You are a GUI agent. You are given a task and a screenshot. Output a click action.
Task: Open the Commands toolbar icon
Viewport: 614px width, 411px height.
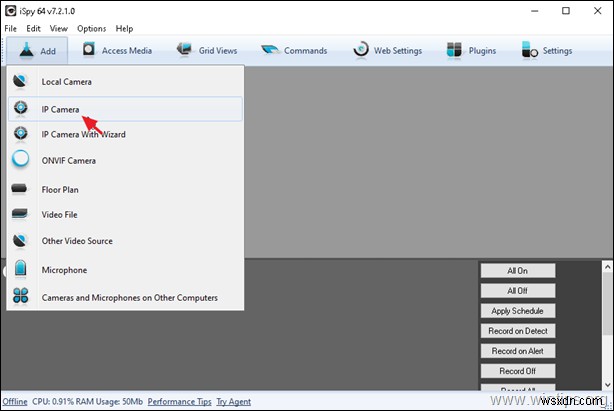[270, 50]
